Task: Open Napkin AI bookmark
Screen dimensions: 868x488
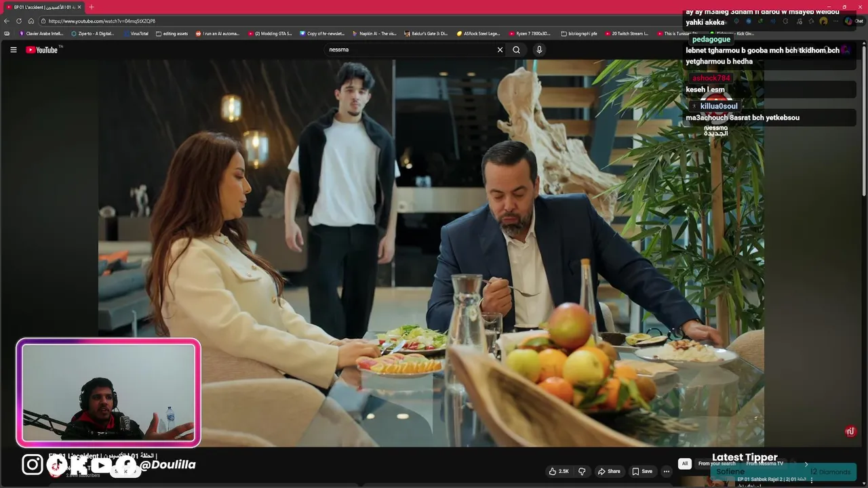Action: tap(374, 33)
